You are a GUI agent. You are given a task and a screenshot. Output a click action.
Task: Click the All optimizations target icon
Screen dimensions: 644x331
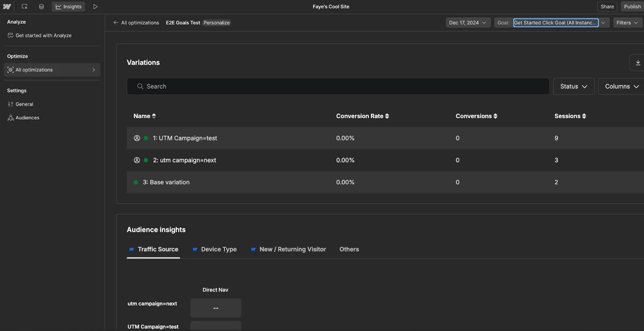click(x=10, y=70)
